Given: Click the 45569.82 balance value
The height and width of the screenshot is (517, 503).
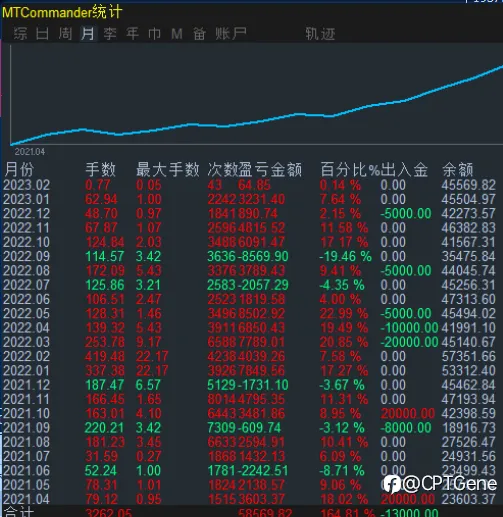Looking at the screenshot, I should coord(469,185).
